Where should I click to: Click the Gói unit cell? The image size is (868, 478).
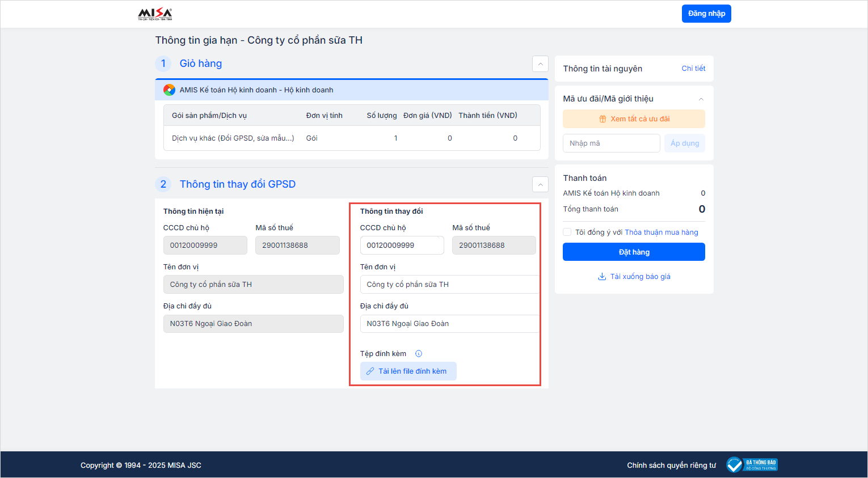click(x=312, y=138)
